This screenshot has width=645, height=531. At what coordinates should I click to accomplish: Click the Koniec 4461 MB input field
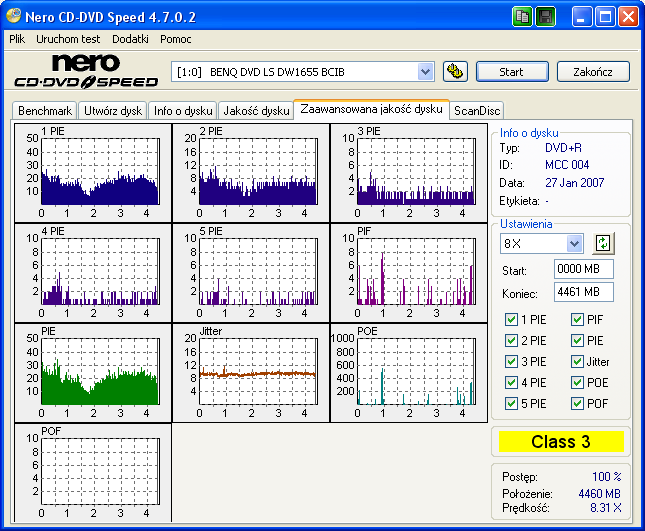584,292
